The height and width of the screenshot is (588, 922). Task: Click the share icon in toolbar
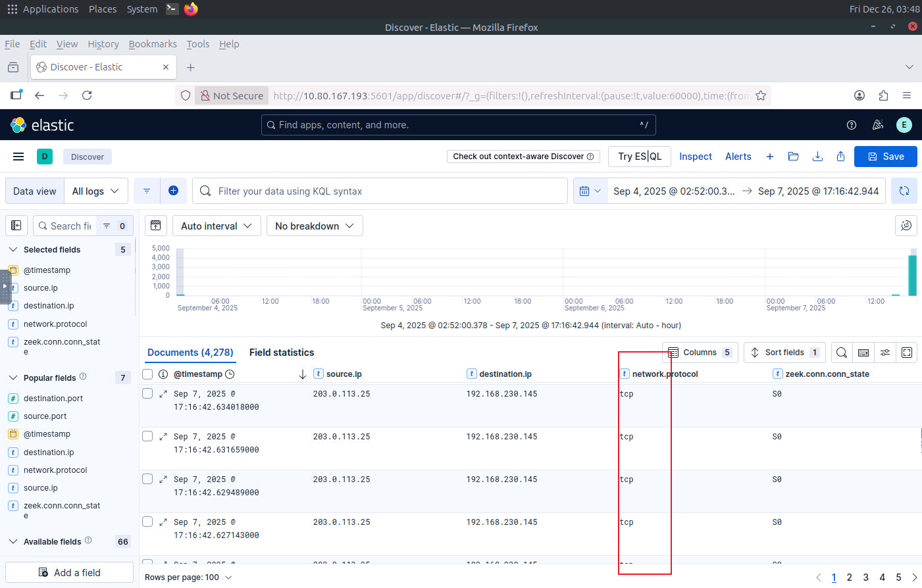840,157
